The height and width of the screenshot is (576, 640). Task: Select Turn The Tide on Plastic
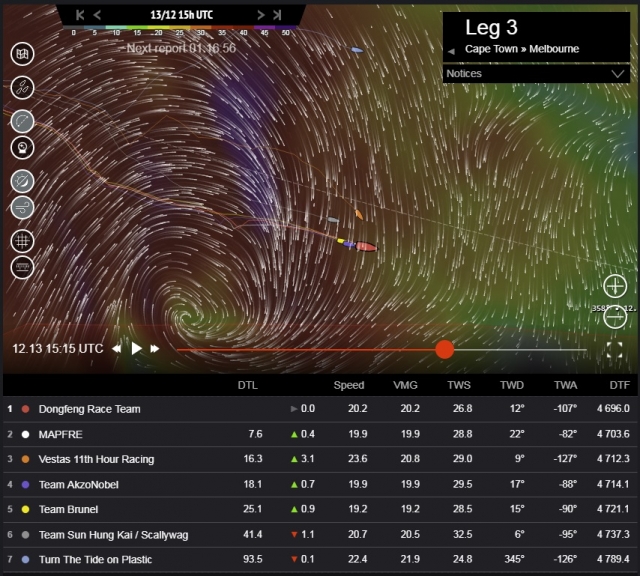pyautogui.click(x=95, y=560)
